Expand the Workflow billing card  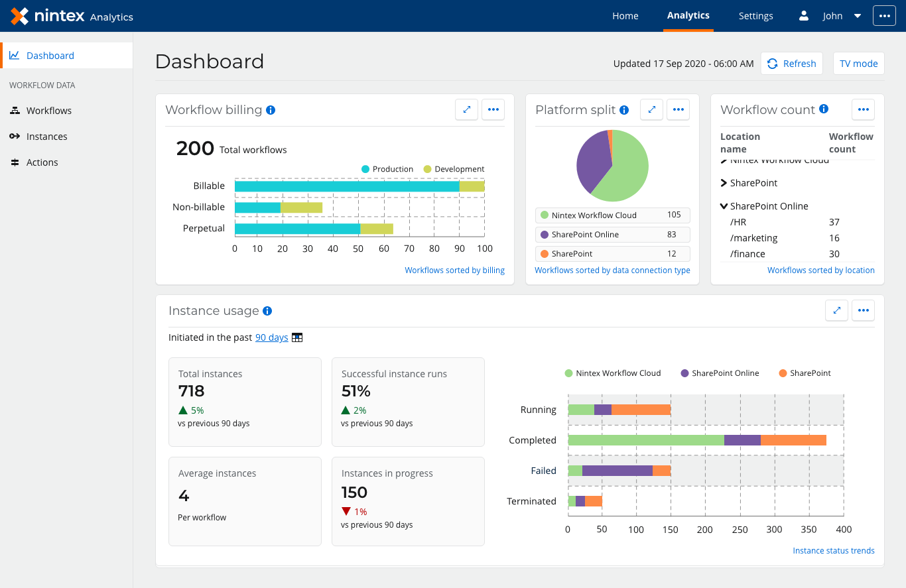[x=467, y=109]
